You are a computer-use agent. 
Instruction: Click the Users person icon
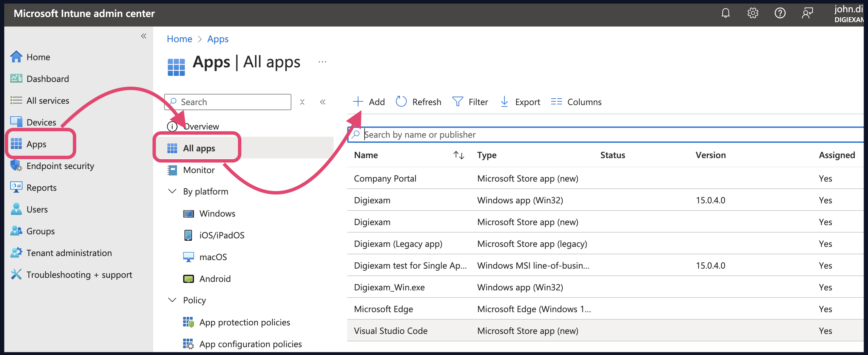16,209
